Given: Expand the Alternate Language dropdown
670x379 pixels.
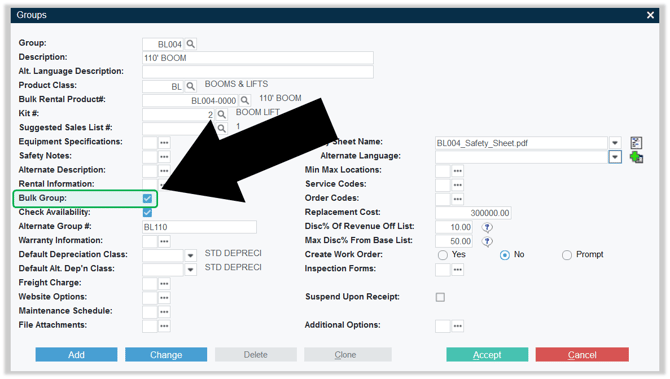Looking at the screenshot, I should tap(615, 157).
